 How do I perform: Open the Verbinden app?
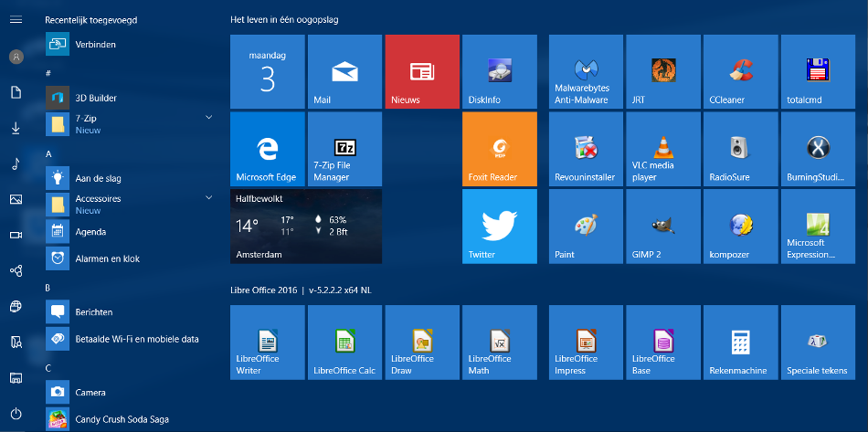coord(130,44)
